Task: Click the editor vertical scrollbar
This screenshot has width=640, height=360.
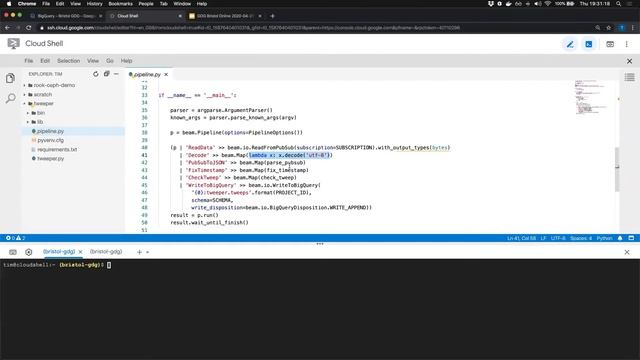Action: (x=616, y=169)
